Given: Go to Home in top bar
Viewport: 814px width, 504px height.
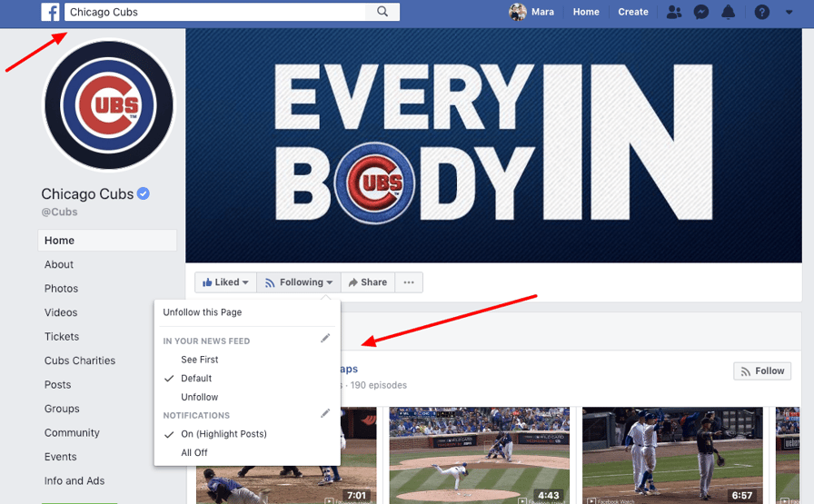Looking at the screenshot, I should tap(586, 12).
